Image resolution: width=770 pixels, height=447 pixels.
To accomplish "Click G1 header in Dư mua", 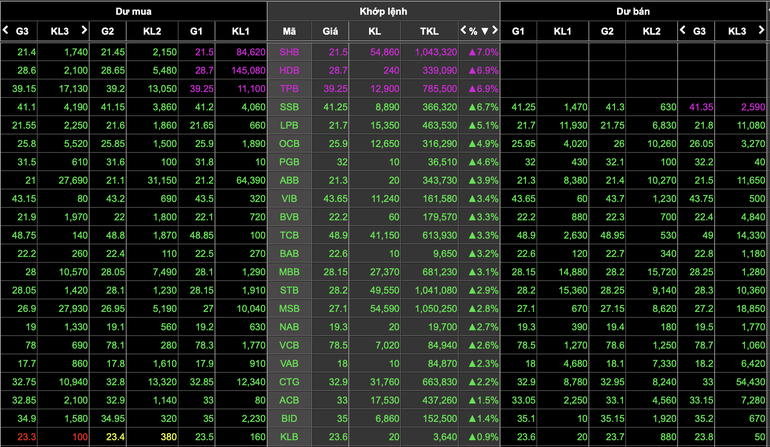I will 196,31.
